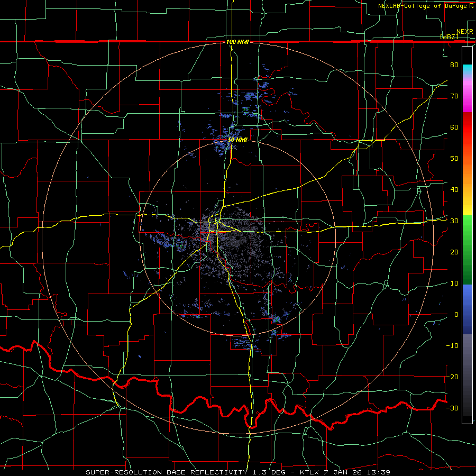Viewport: 476px width, 476px height.
Task: Click the red segment of the reflectivity color bar
Action: pyautogui.click(x=467, y=127)
